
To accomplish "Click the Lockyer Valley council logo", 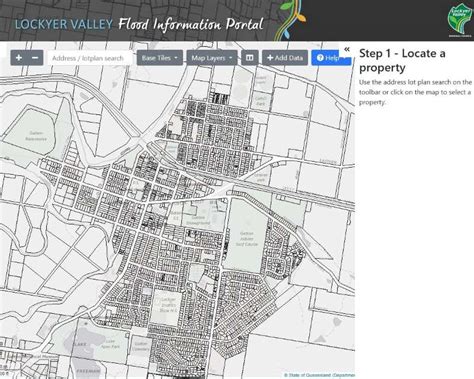I will click(460, 19).
